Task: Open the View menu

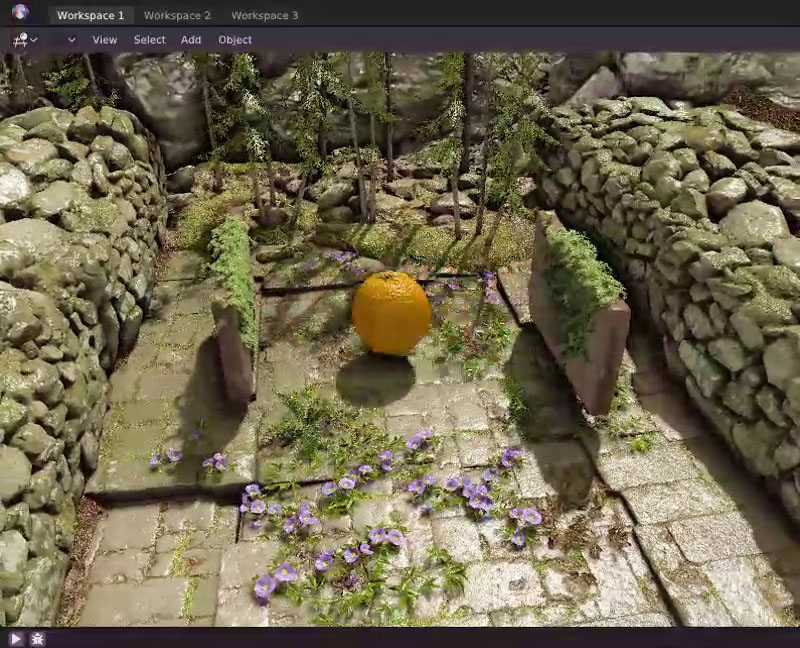Action: (x=104, y=40)
